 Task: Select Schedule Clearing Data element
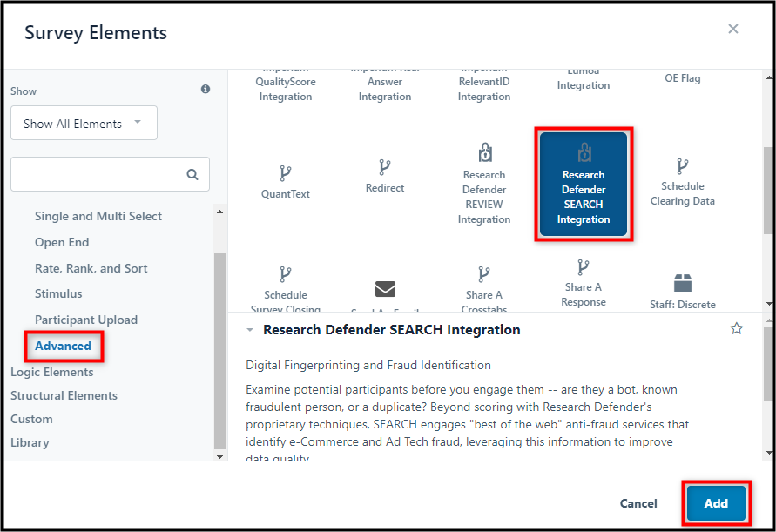pyautogui.click(x=683, y=183)
